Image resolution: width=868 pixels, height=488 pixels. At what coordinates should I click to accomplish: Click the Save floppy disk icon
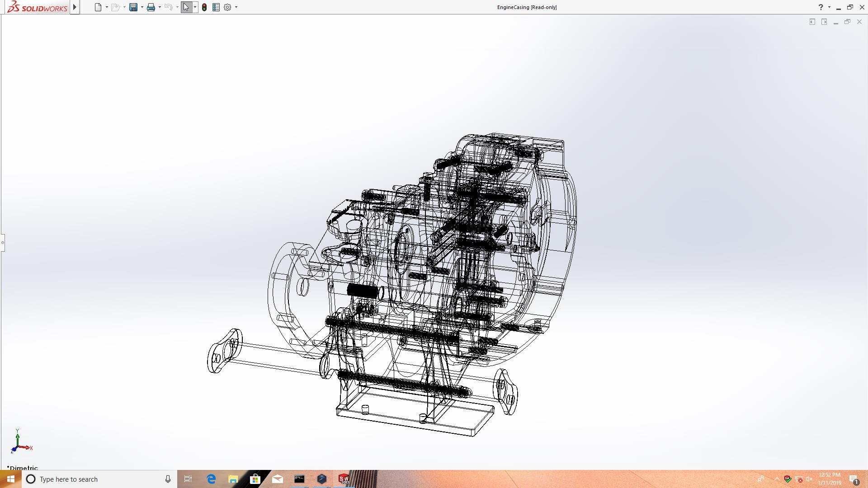point(133,7)
